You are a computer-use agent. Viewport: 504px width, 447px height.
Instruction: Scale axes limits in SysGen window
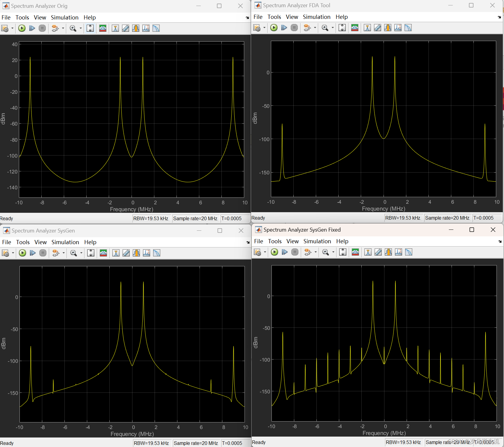pos(91,253)
